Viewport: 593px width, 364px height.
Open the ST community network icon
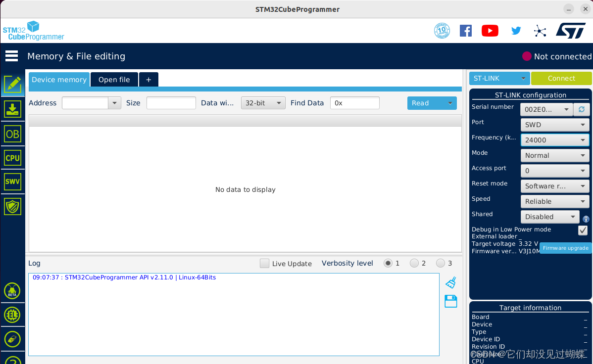[x=540, y=31]
